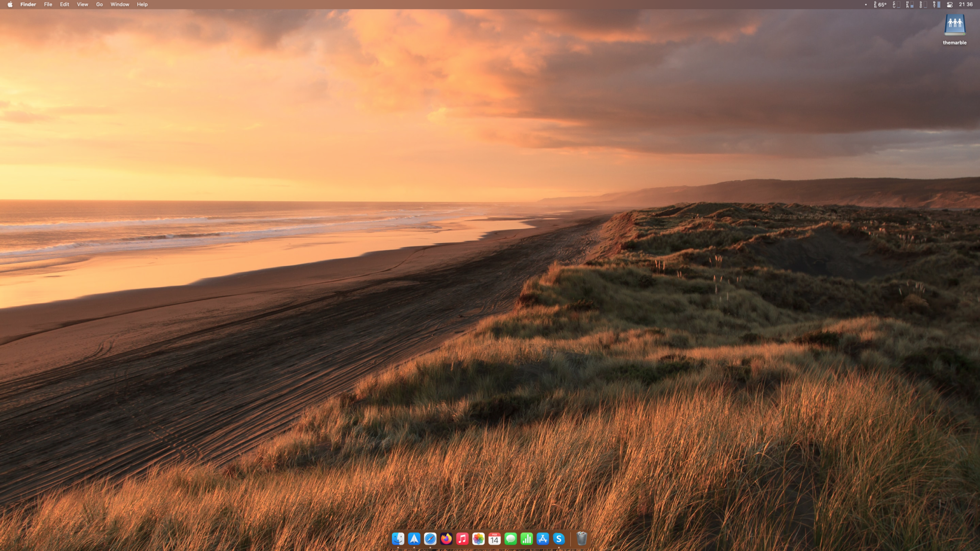Open Finder from the Dock
980x551 pixels.
tap(398, 539)
